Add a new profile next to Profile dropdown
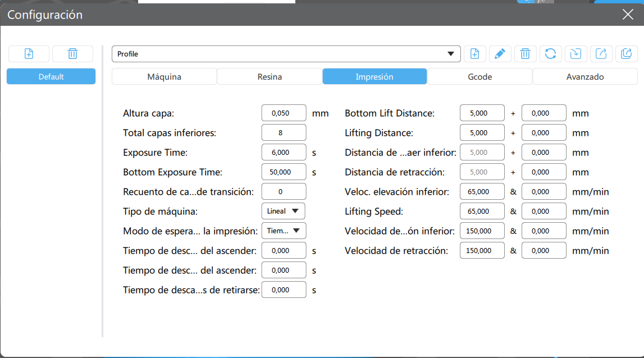This screenshot has width=644, height=358. (x=474, y=54)
